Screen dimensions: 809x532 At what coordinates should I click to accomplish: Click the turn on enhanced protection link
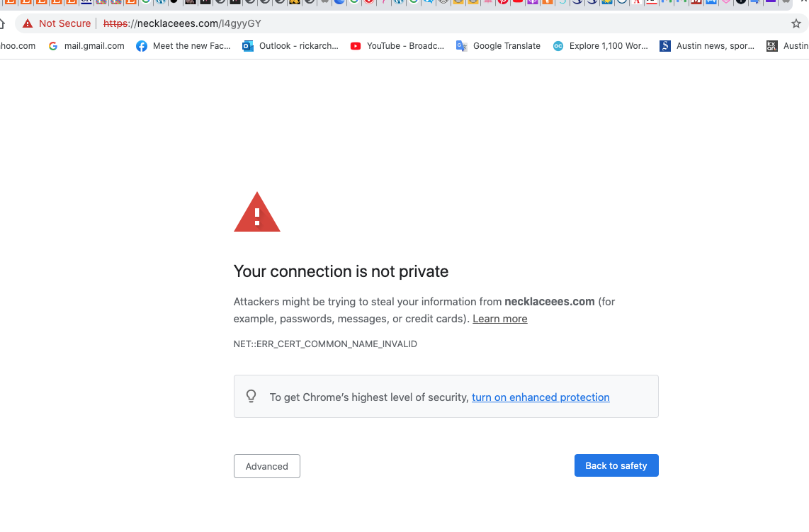click(x=541, y=397)
